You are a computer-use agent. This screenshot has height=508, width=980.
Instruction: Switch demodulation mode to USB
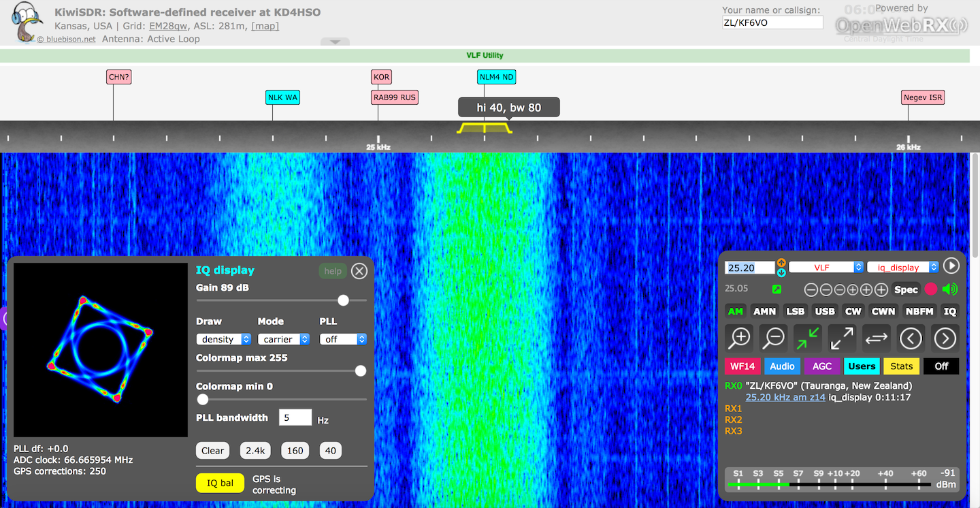pyautogui.click(x=825, y=311)
